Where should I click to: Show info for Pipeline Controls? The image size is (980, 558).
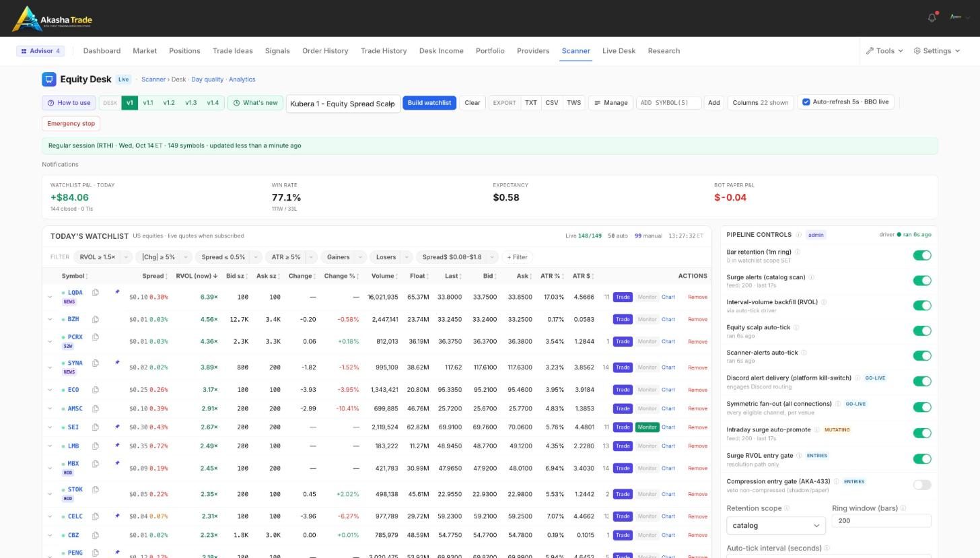(799, 235)
